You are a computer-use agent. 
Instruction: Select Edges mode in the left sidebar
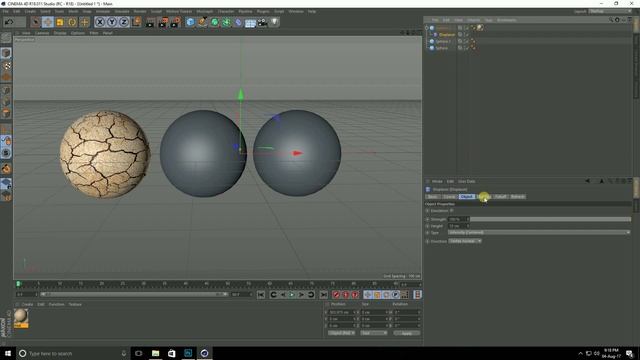click(x=6, y=102)
